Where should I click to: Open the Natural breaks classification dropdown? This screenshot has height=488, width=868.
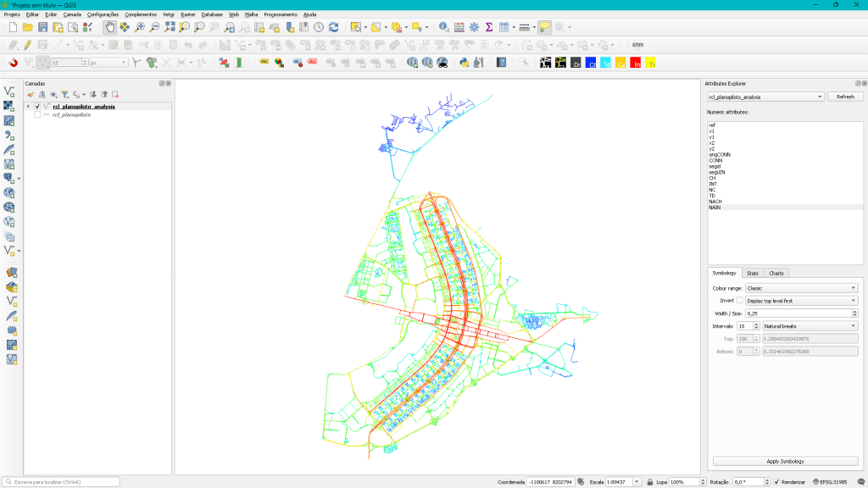point(810,325)
